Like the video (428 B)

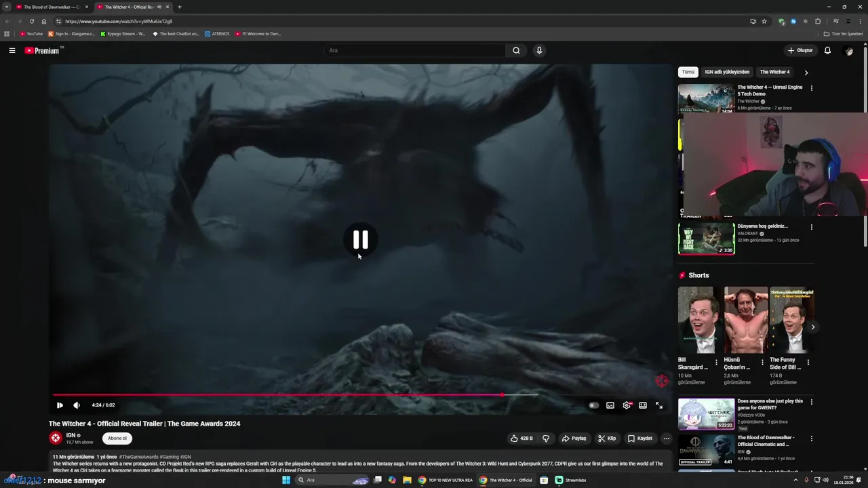point(521,439)
